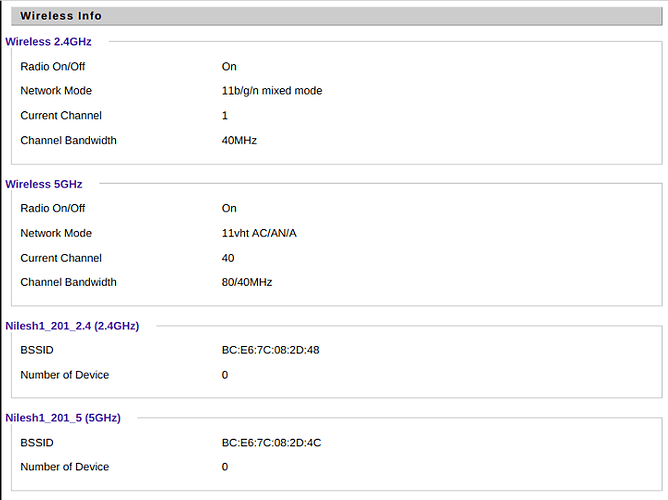Click the Nilesh1_201_2.4 (2.4GHz) network heading

pyautogui.click(x=72, y=326)
